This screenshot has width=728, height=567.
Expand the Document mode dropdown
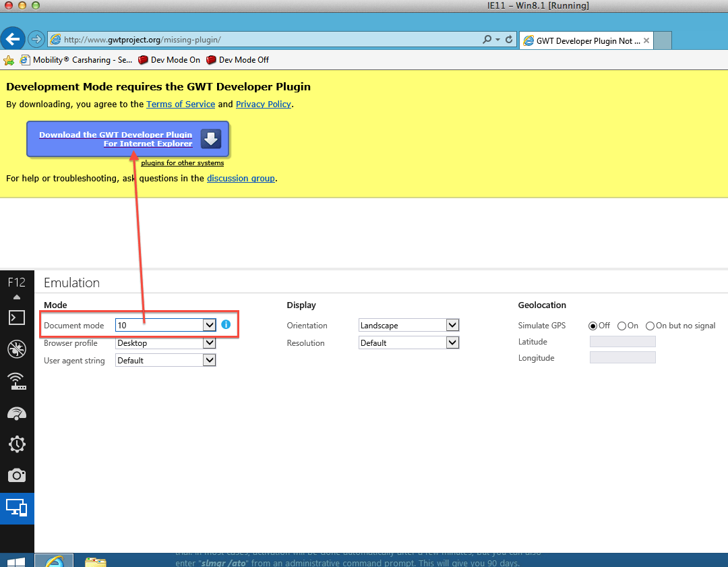pos(210,326)
